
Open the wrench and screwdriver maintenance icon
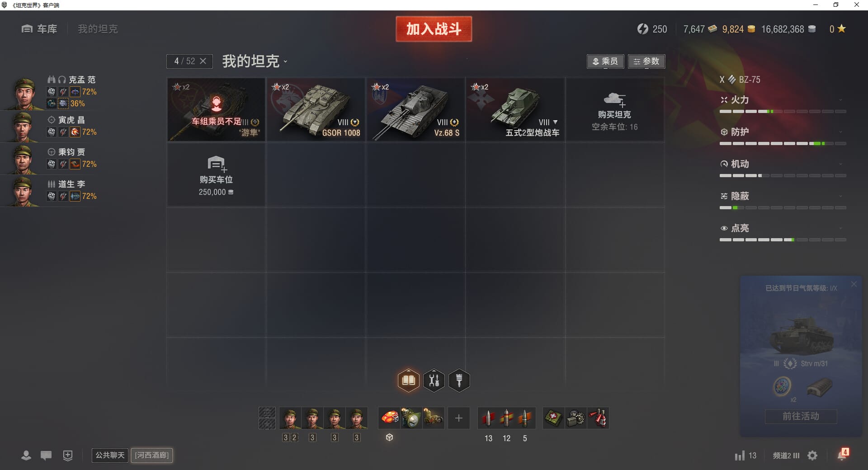click(434, 381)
